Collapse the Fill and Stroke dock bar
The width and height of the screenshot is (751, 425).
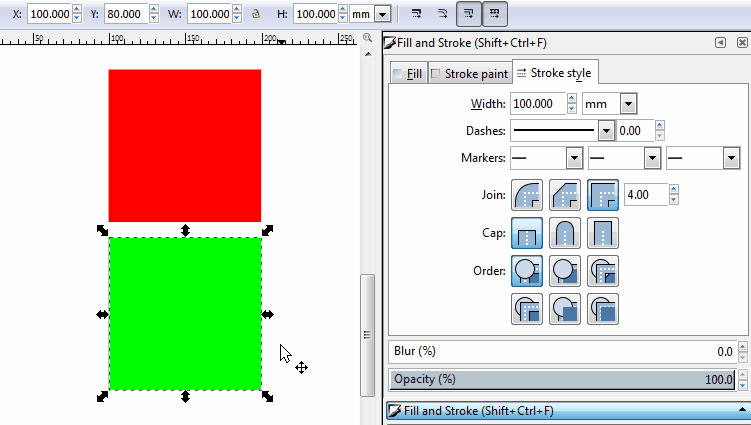(741, 411)
